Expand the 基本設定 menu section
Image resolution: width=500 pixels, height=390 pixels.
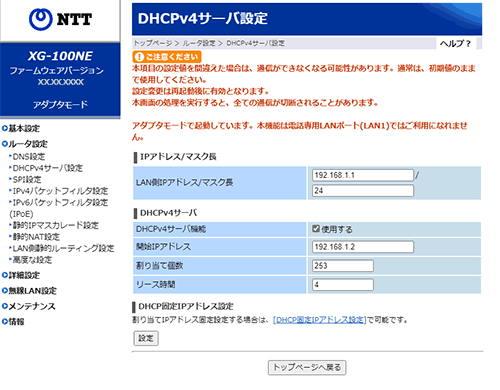pos(21,128)
